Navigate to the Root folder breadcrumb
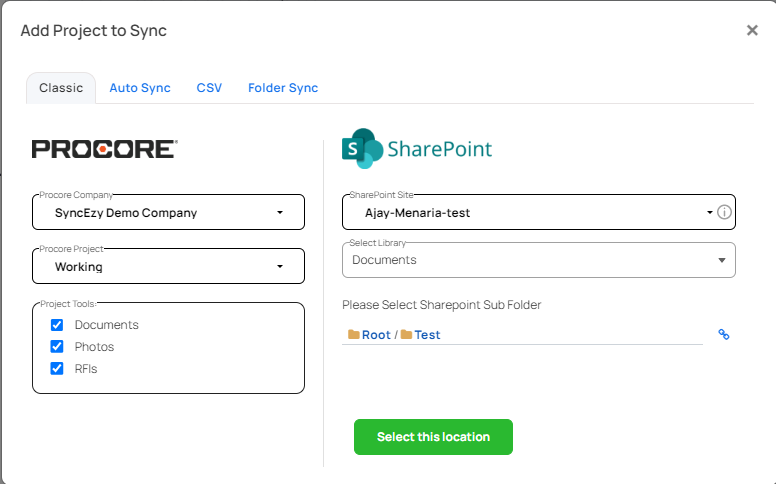Viewport: 776px width, 484px height. point(376,335)
